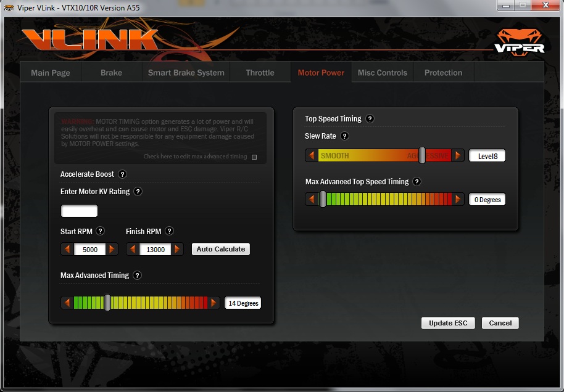The width and height of the screenshot is (564, 392).
Task: Decrease Slew Rate toward Smooth
Action: coord(312,155)
